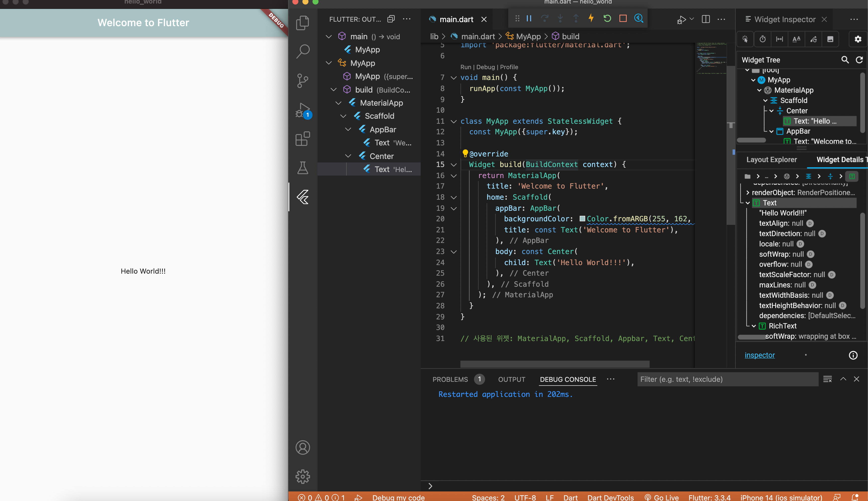
Task: Click the inspector link
Action: [759, 355]
